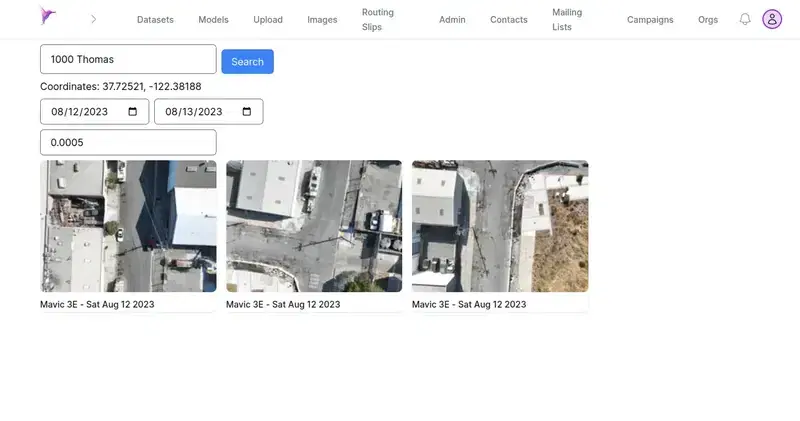Viewport: 800px width, 421px height.
Task: Open the notifications bell
Action: pos(745,19)
